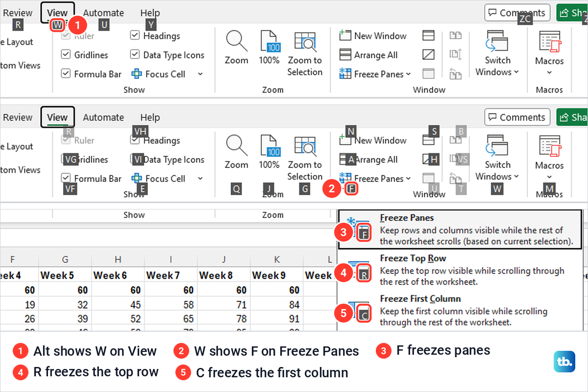Click the Zoom magnifier in the key-tip ribbon
Image resolution: width=588 pixels, height=392 pixels.
236,146
